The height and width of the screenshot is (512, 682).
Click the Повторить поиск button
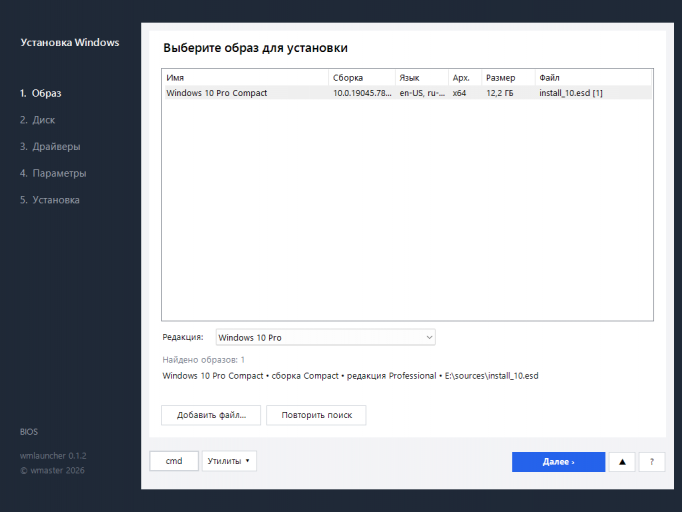pos(316,415)
